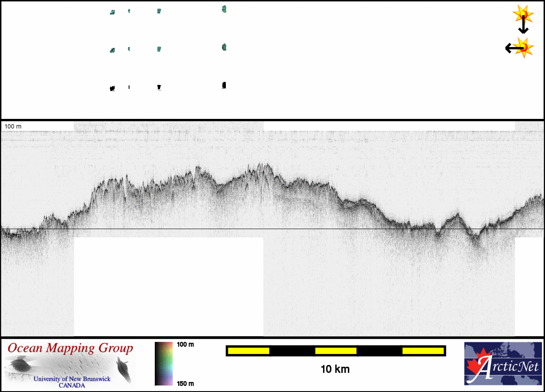Click the University of New Brunswick text
Image resolution: width=545 pixels, height=392 pixels.
tap(72, 379)
